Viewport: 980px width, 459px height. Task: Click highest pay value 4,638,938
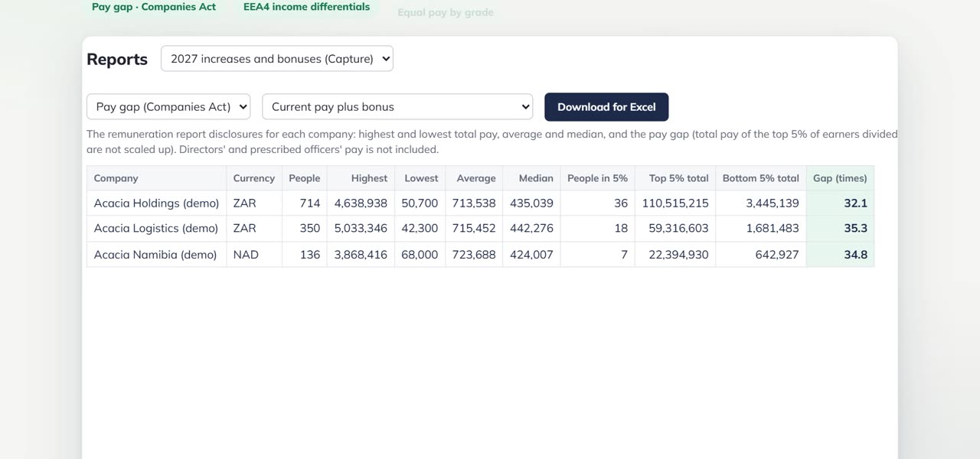361,203
